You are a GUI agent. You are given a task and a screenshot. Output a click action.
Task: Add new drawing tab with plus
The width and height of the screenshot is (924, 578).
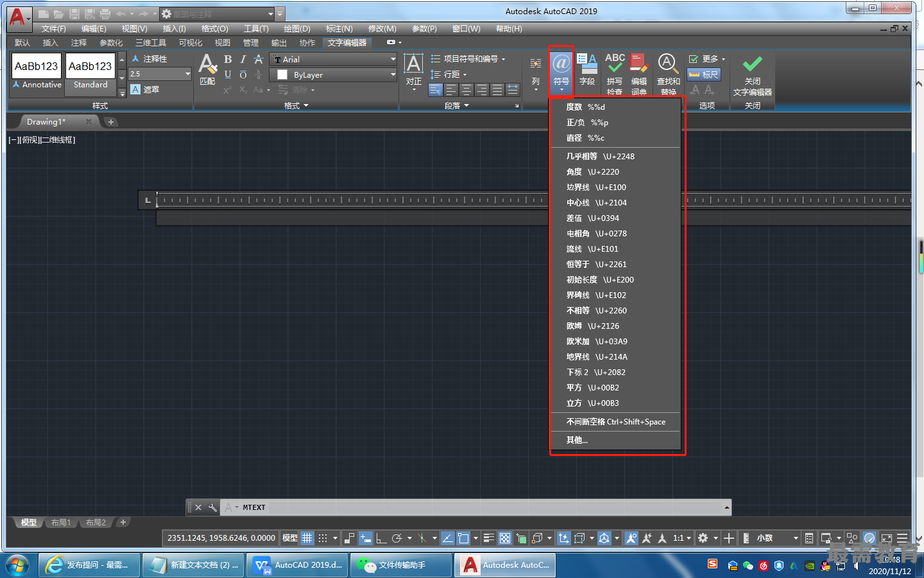(111, 122)
